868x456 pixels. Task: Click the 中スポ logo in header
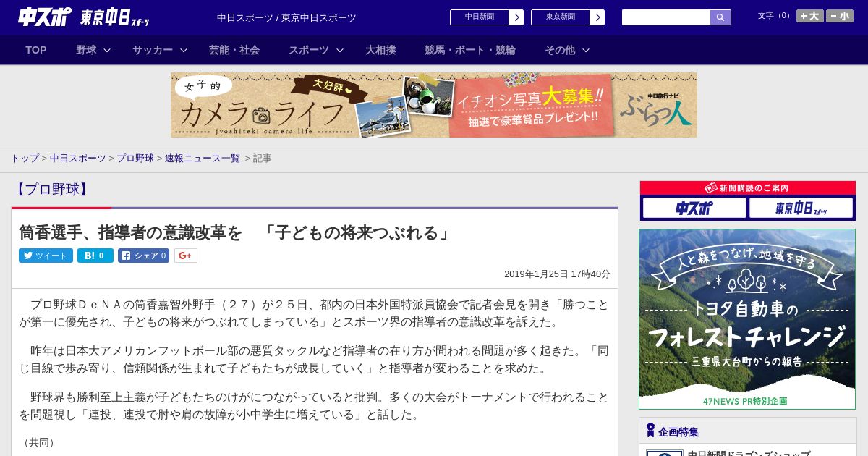pos(45,17)
